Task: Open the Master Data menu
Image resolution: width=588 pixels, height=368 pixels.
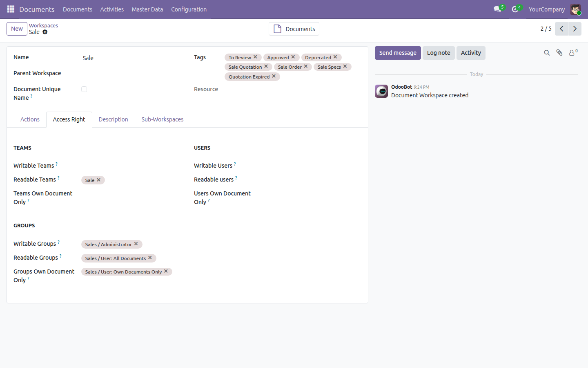Action: (x=147, y=9)
